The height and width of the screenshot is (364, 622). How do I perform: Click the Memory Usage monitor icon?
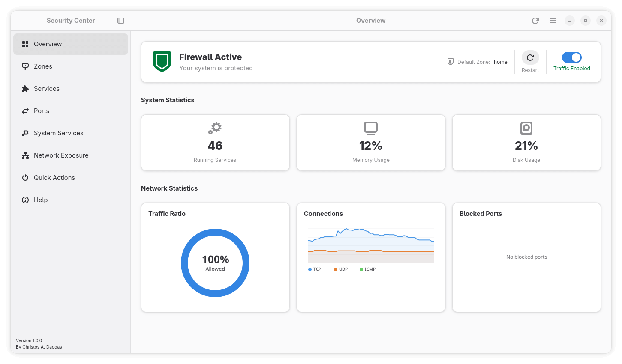[x=371, y=128]
